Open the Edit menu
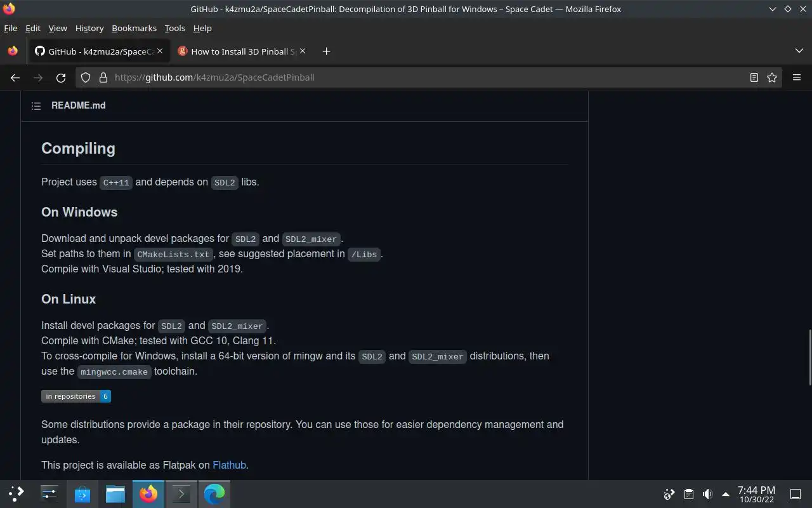This screenshot has height=508, width=812. (33, 29)
